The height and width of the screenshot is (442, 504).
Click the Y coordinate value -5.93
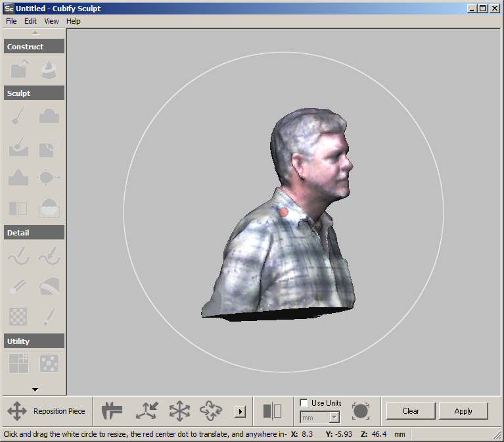343,434
